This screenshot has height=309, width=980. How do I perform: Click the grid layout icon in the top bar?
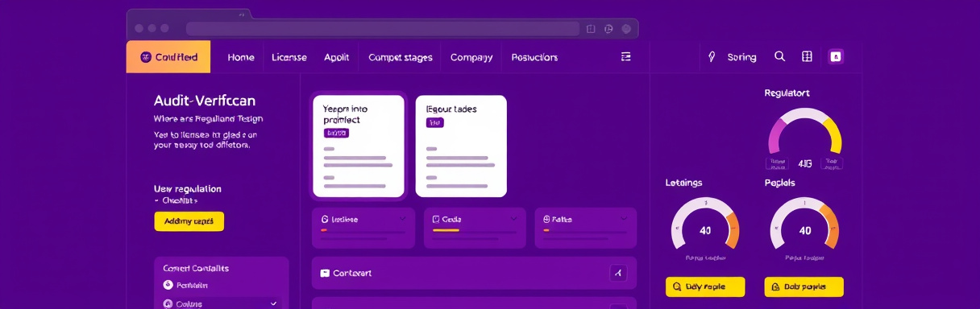pos(807,56)
